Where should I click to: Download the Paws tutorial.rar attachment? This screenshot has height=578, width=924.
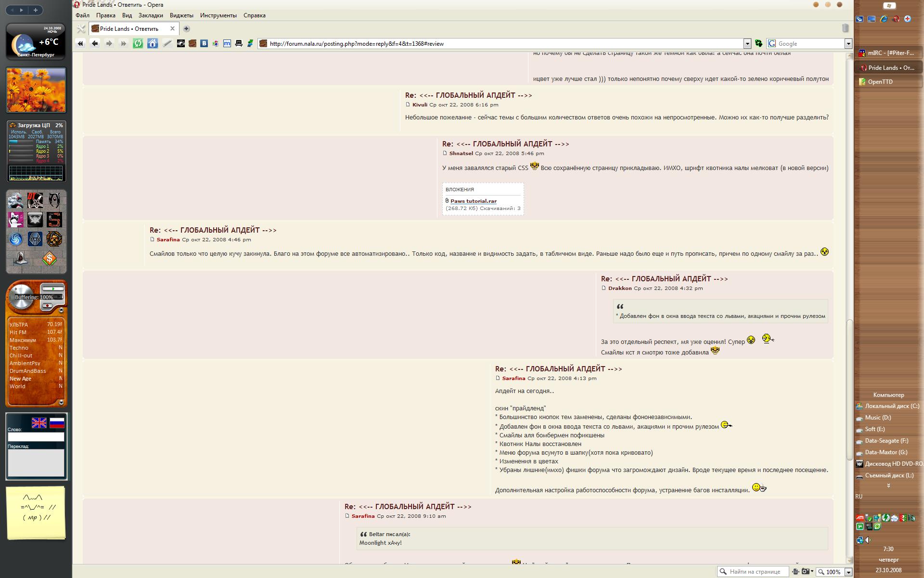[x=473, y=201]
